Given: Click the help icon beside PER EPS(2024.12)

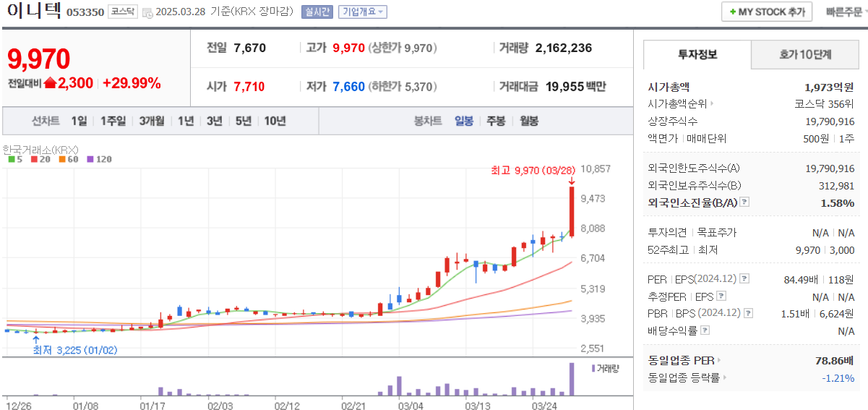Looking at the screenshot, I should (745, 279).
